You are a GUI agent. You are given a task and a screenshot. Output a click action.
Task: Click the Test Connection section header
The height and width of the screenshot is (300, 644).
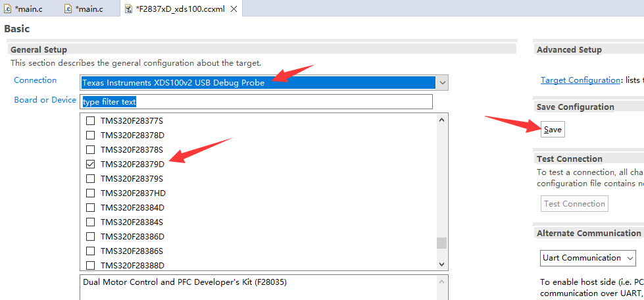point(569,159)
